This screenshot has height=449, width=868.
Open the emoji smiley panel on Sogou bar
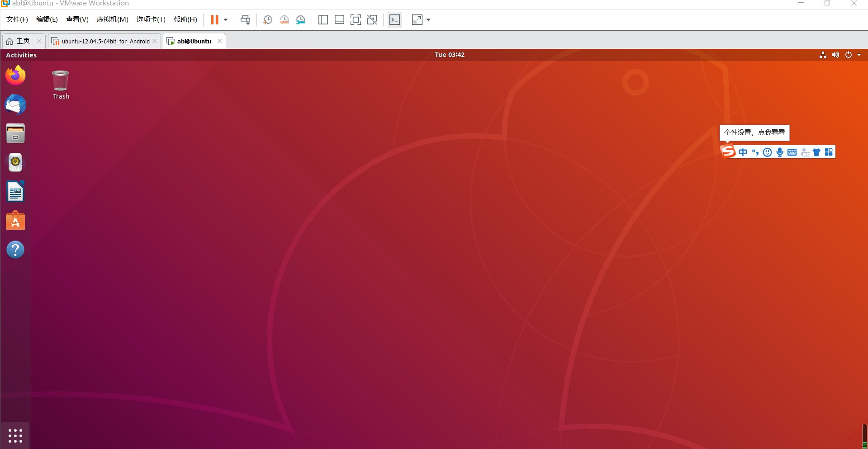pyautogui.click(x=767, y=152)
